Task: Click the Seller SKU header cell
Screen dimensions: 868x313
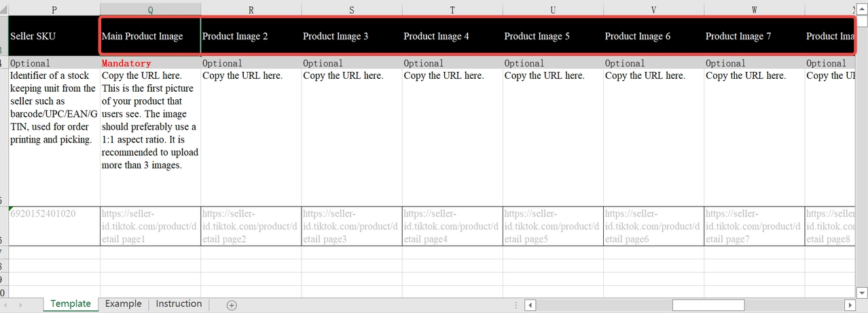Action: (x=54, y=36)
